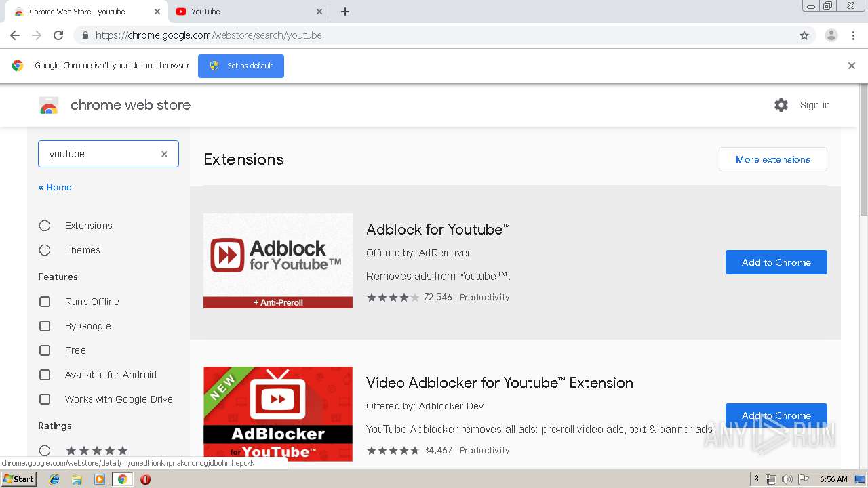The width and height of the screenshot is (868, 488).
Task: Go back with the browser back arrow
Action: click(x=15, y=35)
